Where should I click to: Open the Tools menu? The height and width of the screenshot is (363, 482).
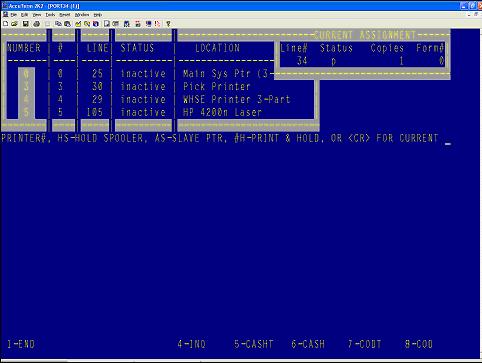tap(50, 15)
